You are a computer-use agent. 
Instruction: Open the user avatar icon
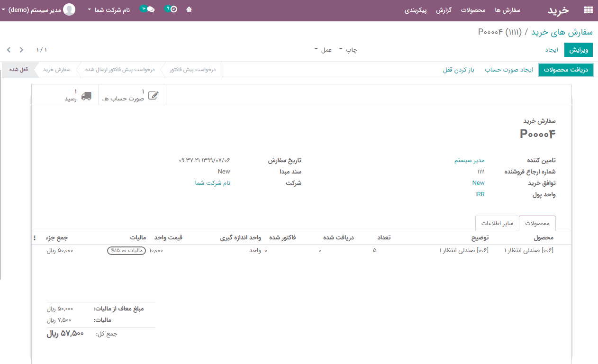[x=69, y=9]
